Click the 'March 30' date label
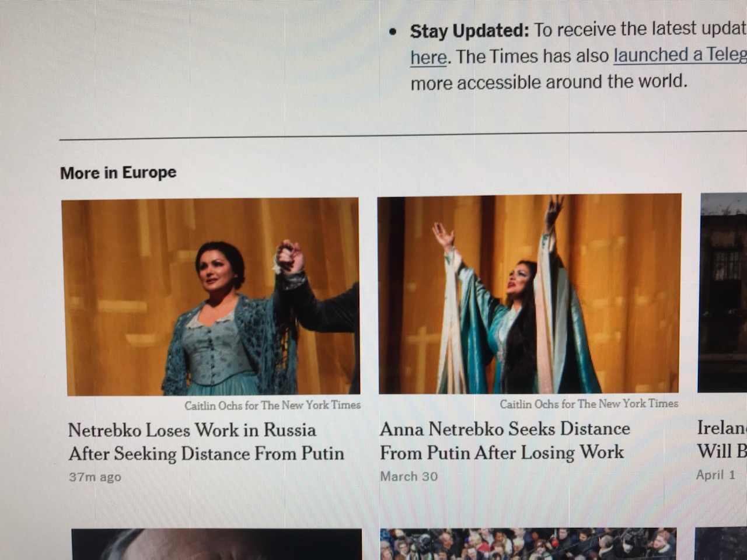Viewport: 747px width, 560px height. [x=409, y=476]
